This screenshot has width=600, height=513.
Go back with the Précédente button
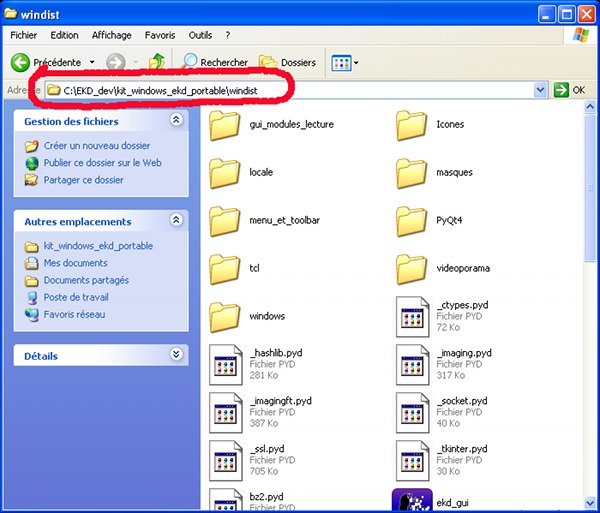[46, 62]
